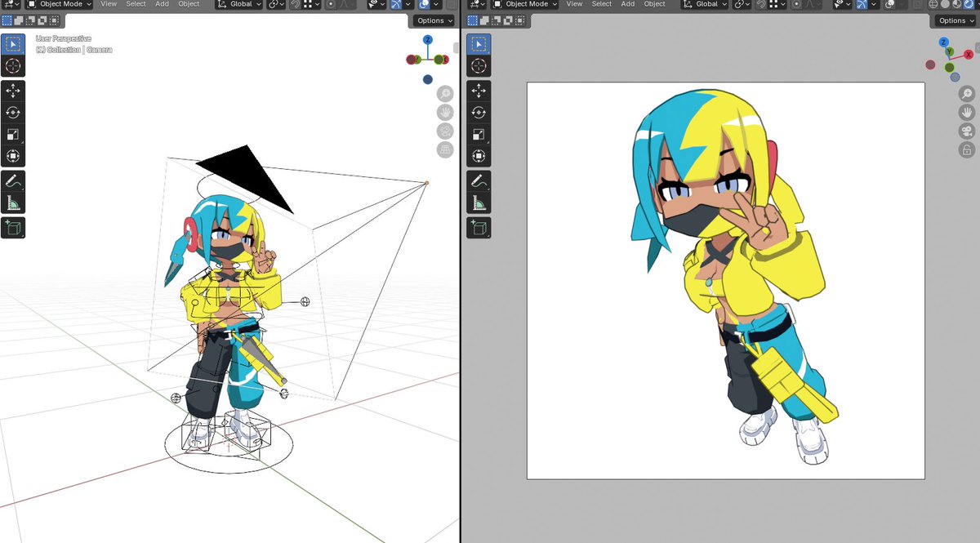Click the pan hand icon in left viewport
This screenshot has width=980, height=543.
coord(445,113)
